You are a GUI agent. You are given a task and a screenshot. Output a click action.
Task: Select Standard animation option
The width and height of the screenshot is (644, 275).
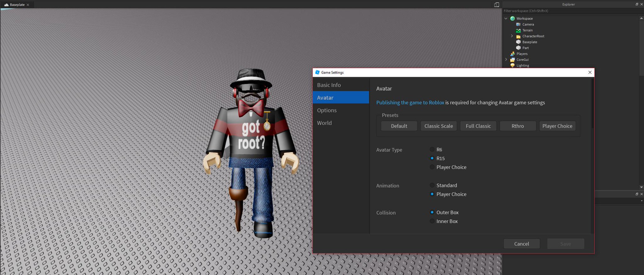pyautogui.click(x=432, y=186)
